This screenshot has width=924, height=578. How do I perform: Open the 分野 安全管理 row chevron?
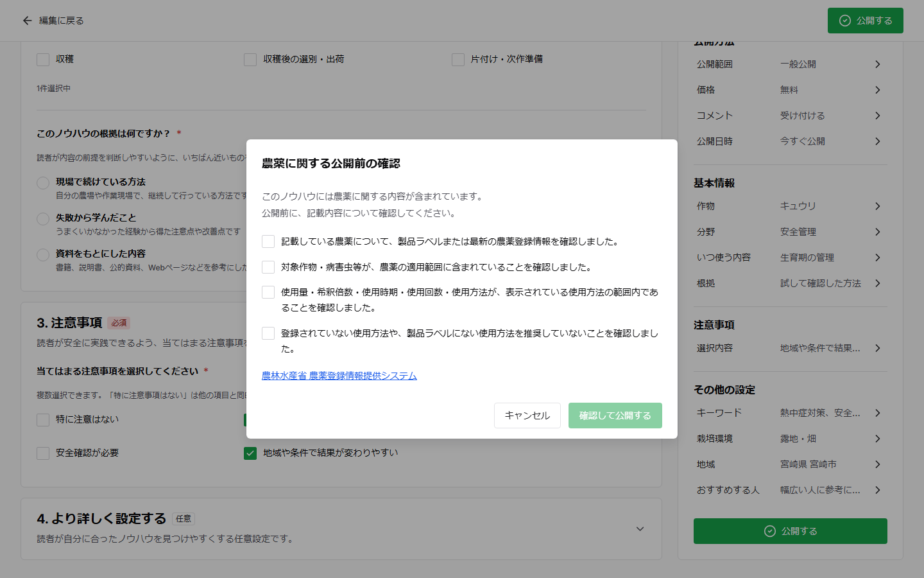click(878, 232)
